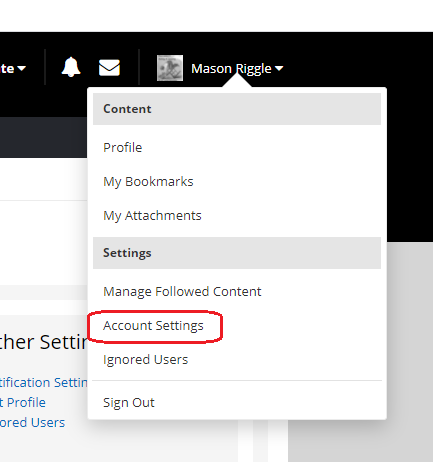Follow the blue Notification Settings link
This screenshot has width=433, height=462.
coord(44,382)
